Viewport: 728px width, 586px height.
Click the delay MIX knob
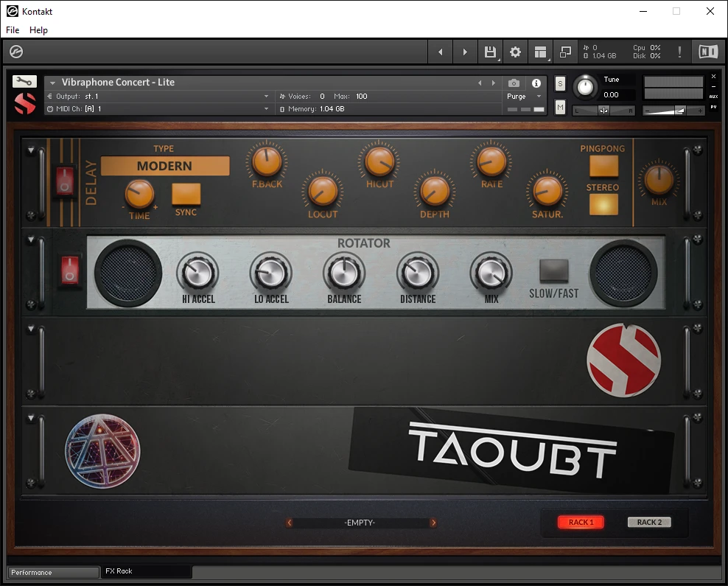point(659,179)
